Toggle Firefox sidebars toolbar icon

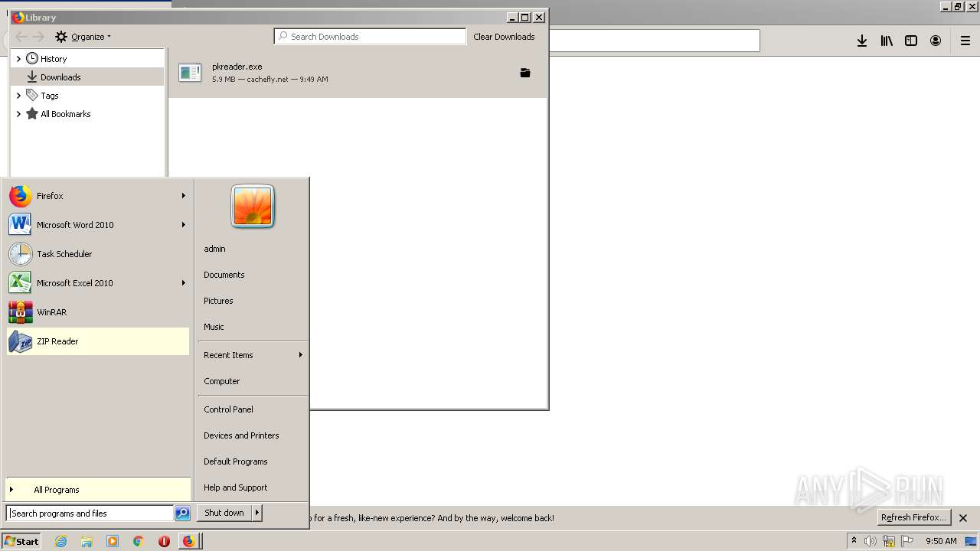911,41
